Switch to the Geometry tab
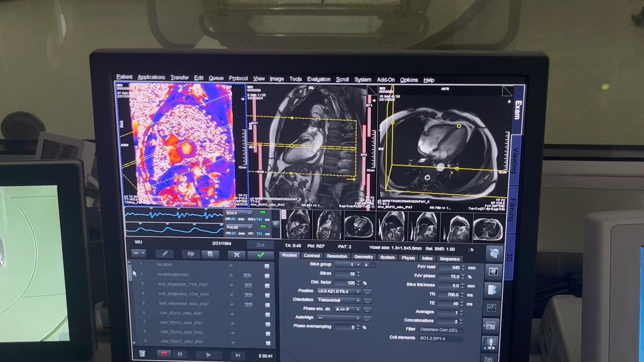The width and height of the screenshot is (644, 362). pyautogui.click(x=363, y=257)
